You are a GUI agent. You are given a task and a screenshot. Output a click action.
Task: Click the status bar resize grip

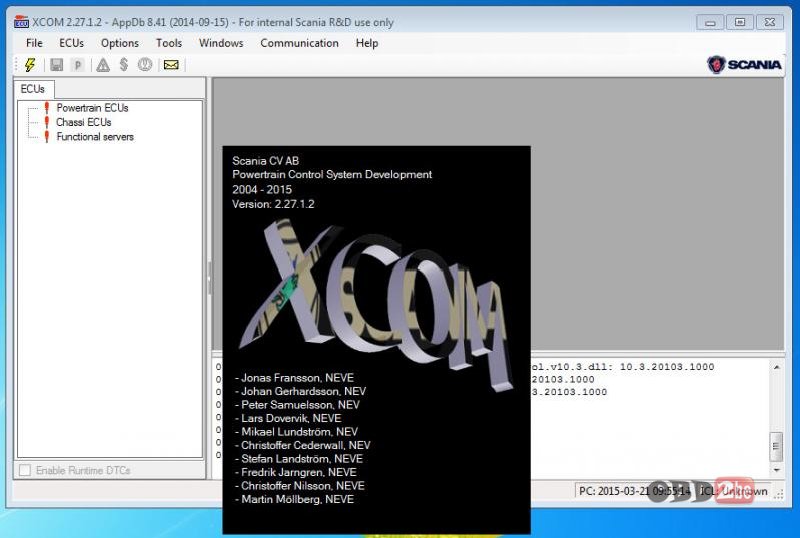click(x=779, y=494)
